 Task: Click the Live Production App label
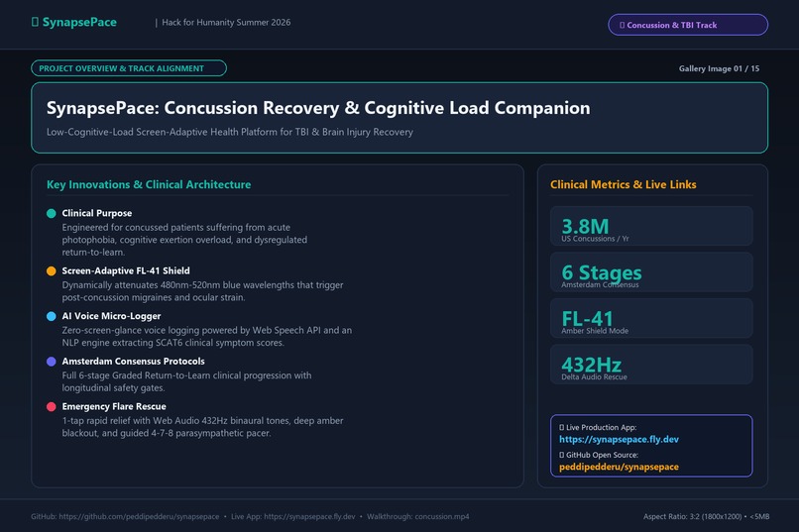[598, 428]
